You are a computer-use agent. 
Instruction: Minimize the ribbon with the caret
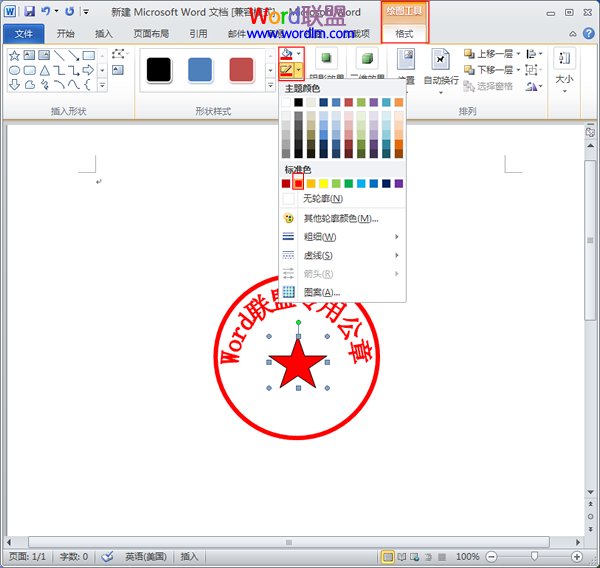573,34
